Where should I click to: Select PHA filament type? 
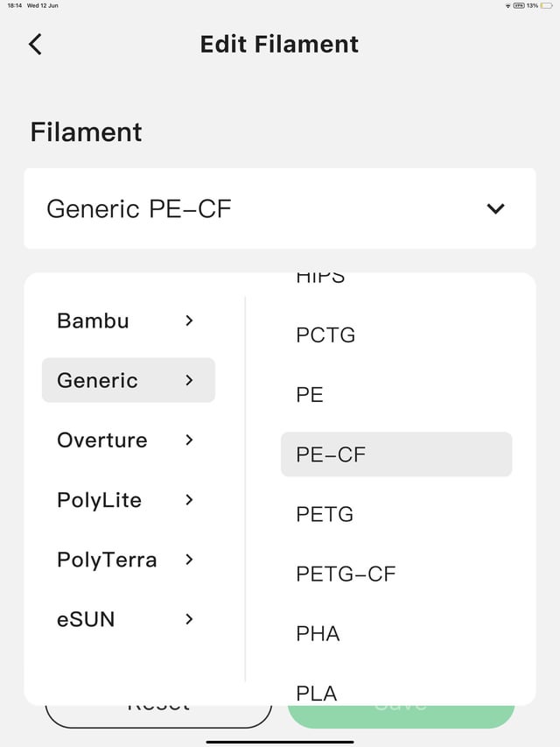click(x=318, y=633)
